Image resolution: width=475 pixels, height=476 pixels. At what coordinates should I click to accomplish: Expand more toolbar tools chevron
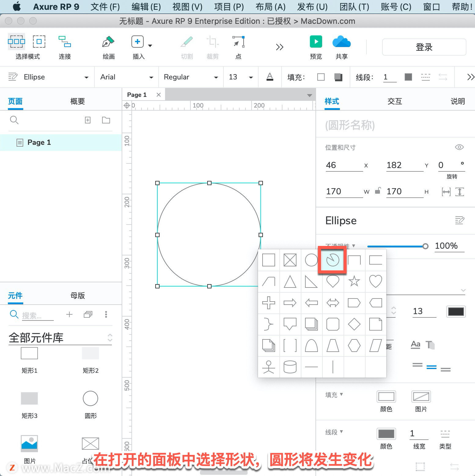pos(280,47)
